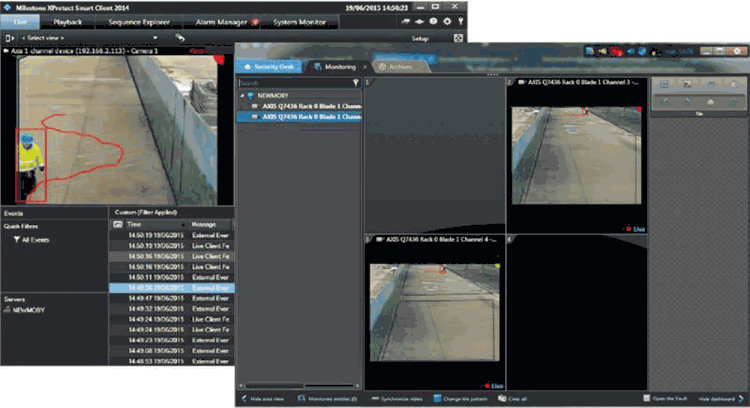Select All Events quick filter
Image resolution: width=750 pixels, height=408 pixels.
point(32,240)
